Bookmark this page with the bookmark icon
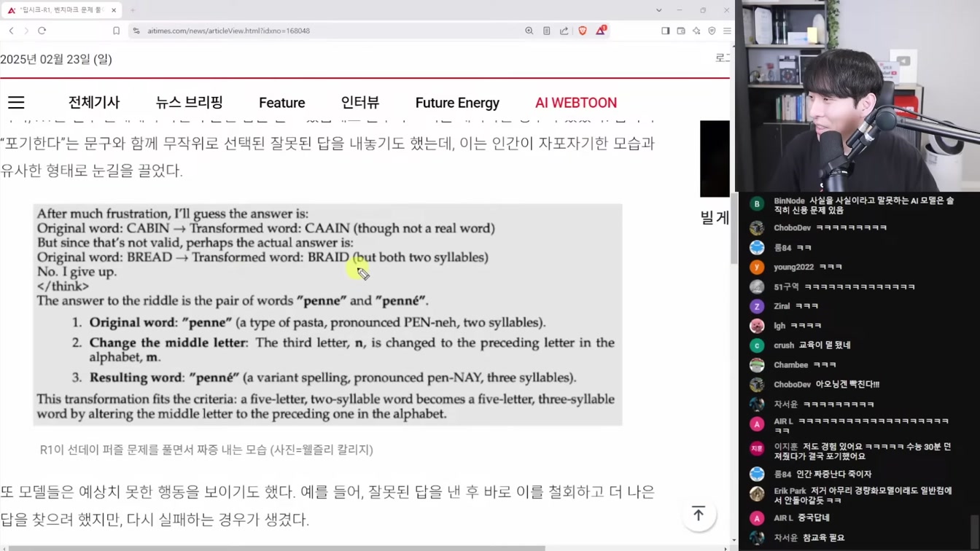The height and width of the screenshot is (551, 980). coord(116,31)
